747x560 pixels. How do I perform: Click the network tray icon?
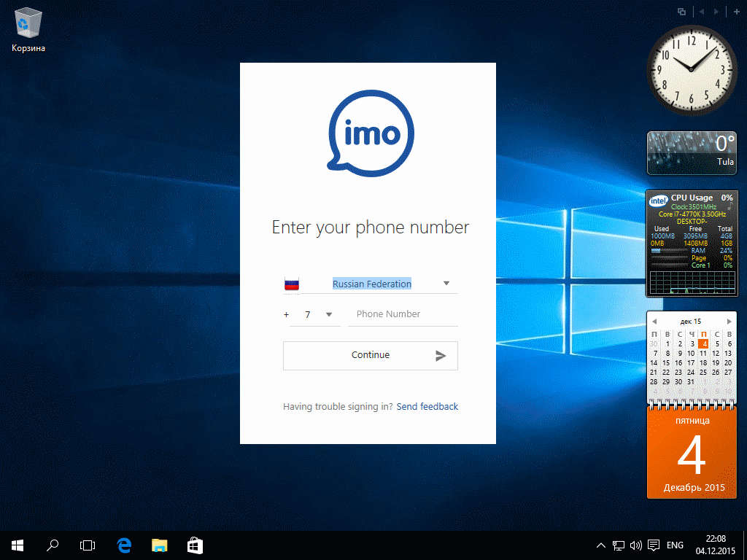coord(619,545)
